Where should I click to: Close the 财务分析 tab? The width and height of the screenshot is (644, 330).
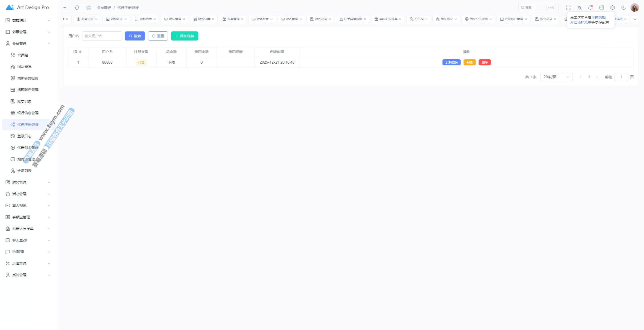coord(96,19)
